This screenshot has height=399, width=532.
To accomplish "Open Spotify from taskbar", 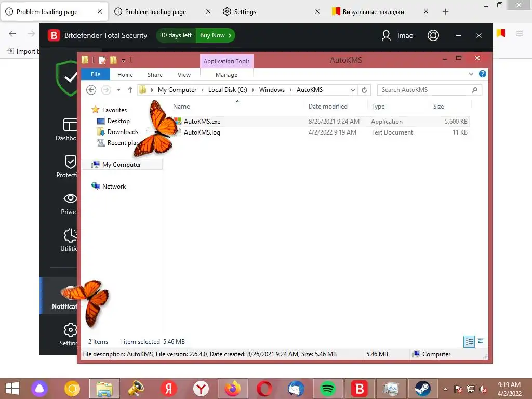I will point(327,389).
